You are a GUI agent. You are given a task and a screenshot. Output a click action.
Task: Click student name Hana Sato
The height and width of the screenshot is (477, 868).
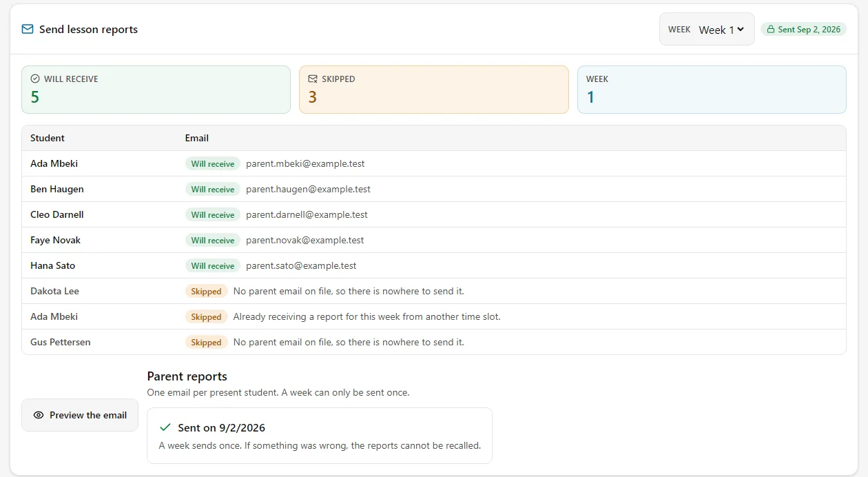[x=52, y=265]
